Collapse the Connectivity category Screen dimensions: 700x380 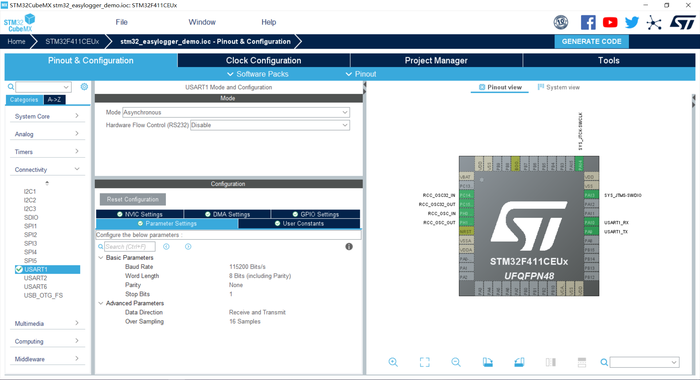(47, 170)
